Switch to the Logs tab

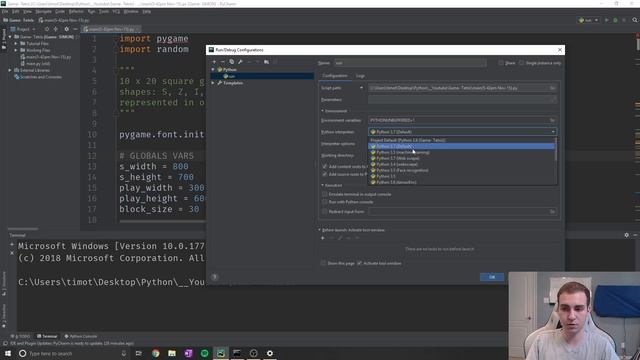(x=360, y=76)
